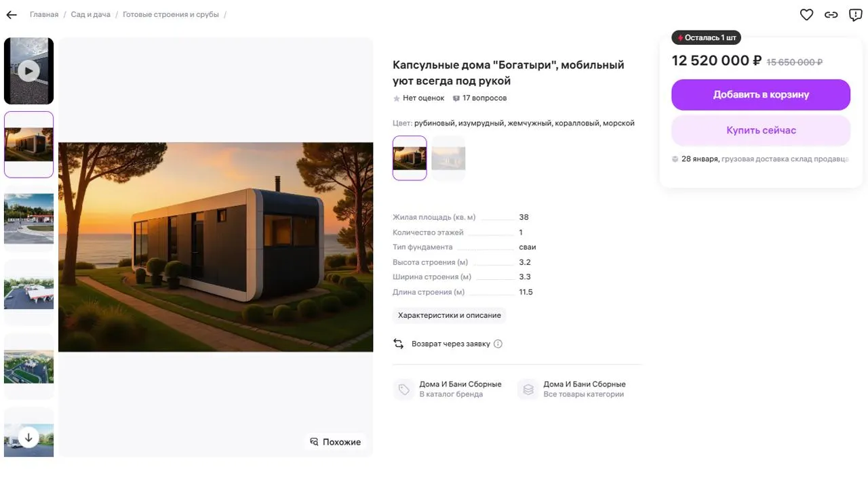Report or comment via speech bubble icon
The width and height of the screenshot is (868, 488).
(855, 14)
